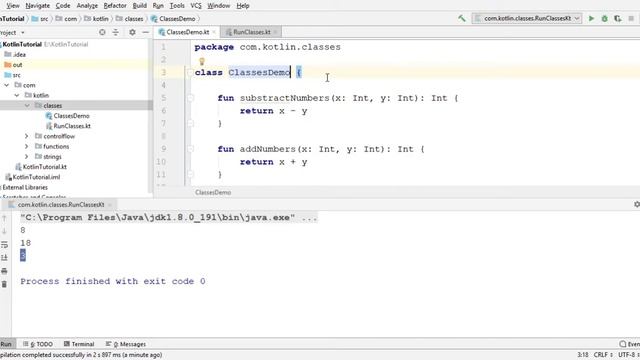
Task: Open Project panel settings gear
Action: click(x=132, y=32)
